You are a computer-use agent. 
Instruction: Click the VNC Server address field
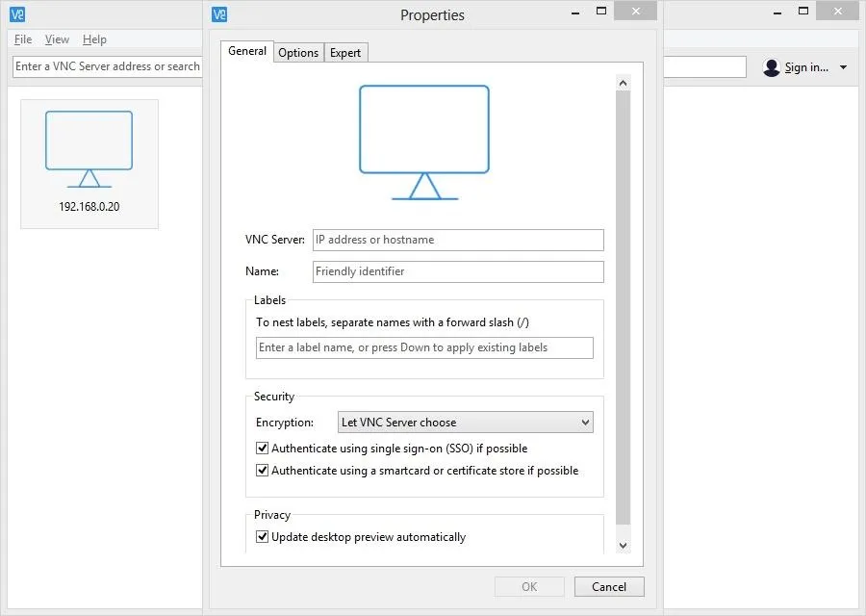[458, 240]
